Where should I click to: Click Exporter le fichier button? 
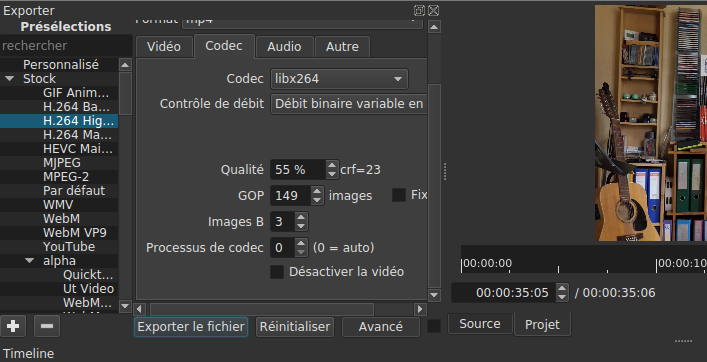191,326
